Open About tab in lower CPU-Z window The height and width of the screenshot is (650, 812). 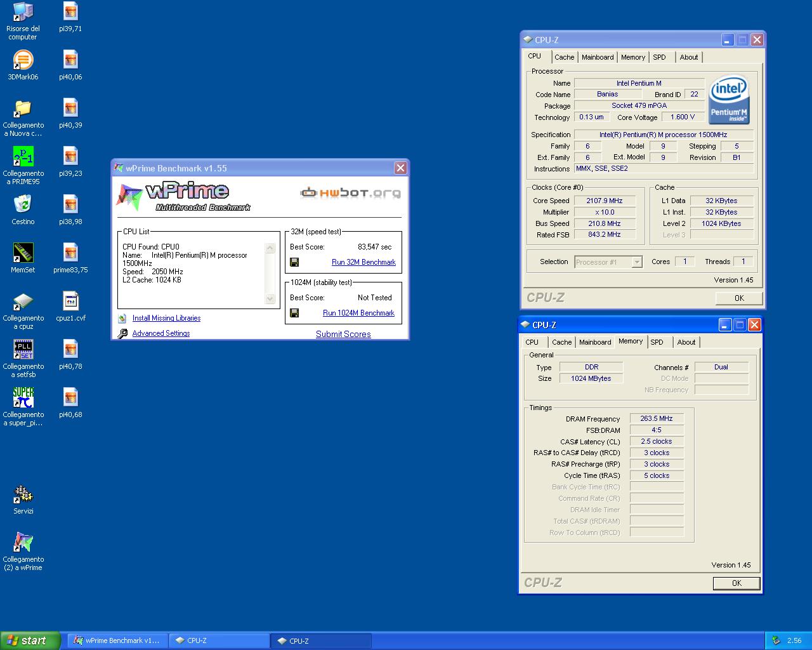(686, 342)
